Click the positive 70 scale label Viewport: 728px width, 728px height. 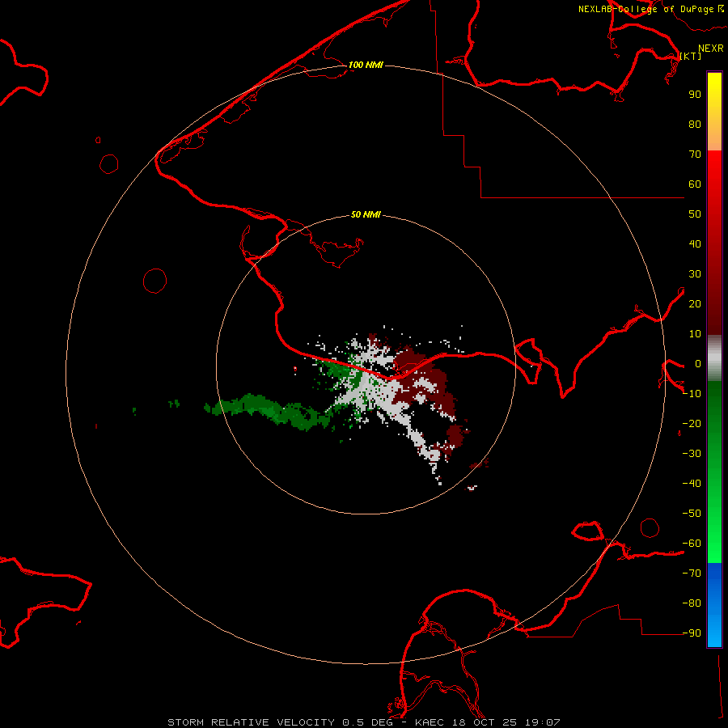[x=695, y=154]
